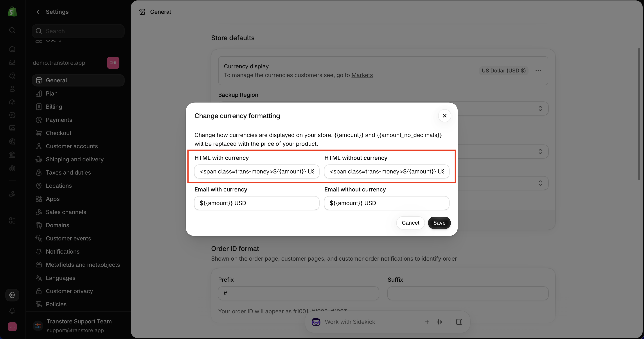Open Notifications settings
The height and width of the screenshot is (339, 644).
tap(78, 251)
